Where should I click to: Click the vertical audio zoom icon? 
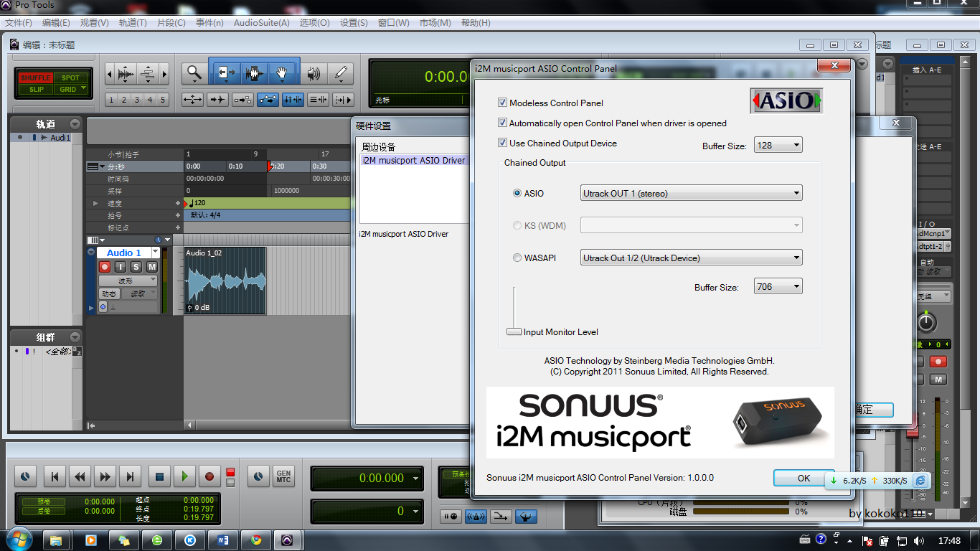(x=126, y=72)
